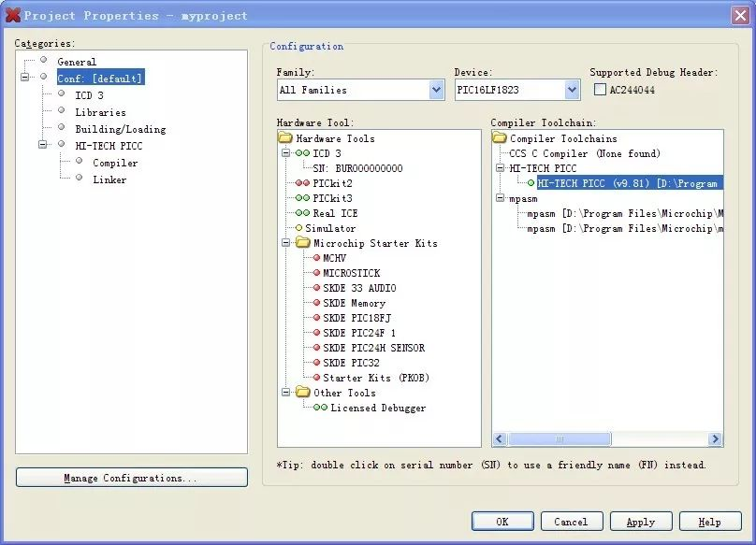Select HI-TECH PICC (v9.81) toolchain entry
The height and width of the screenshot is (545, 756).
pos(630,183)
